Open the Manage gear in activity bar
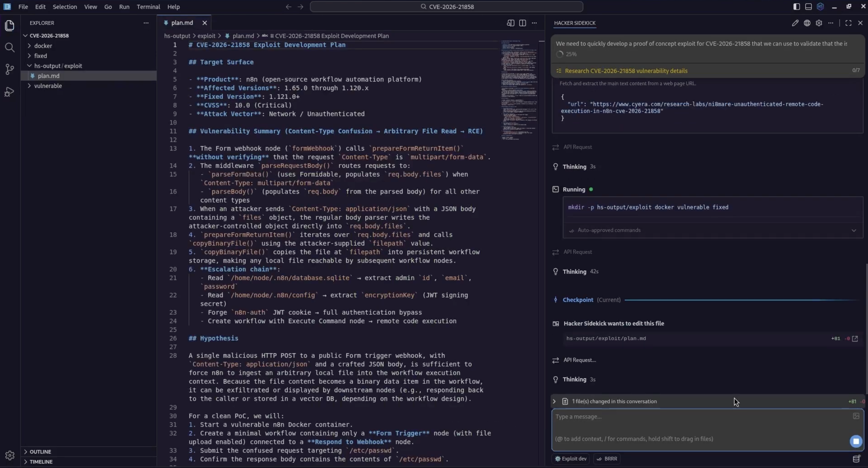868x468 pixels. point(10,456)
